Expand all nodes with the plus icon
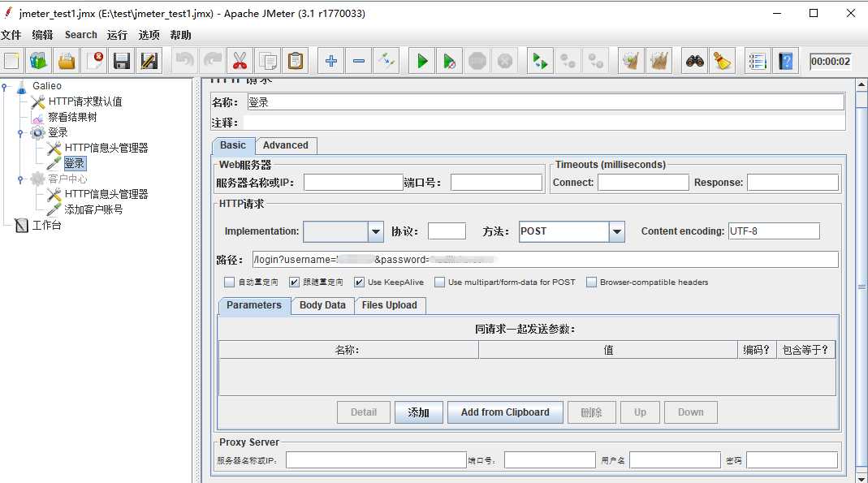This screenshot has width=868, height=483. pos(331,61)
